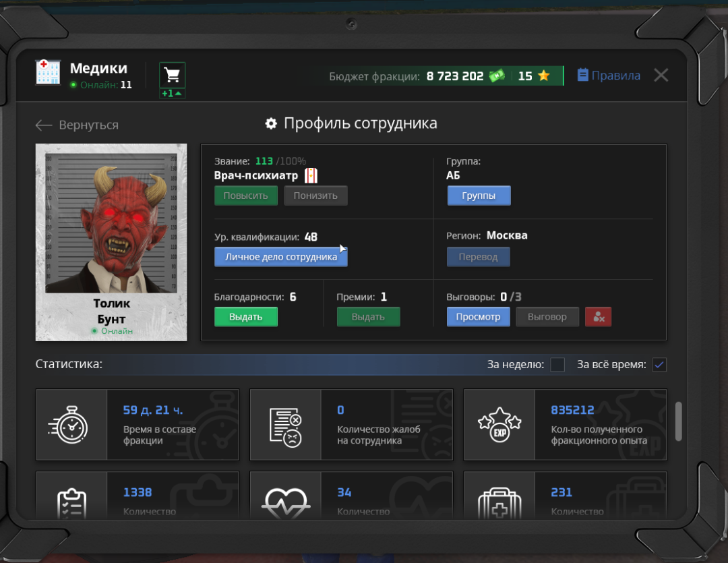Screen dimensions: 728x563
Task: Click the complaints document icon
Action: pyautogui.click(x=285, y=425)
